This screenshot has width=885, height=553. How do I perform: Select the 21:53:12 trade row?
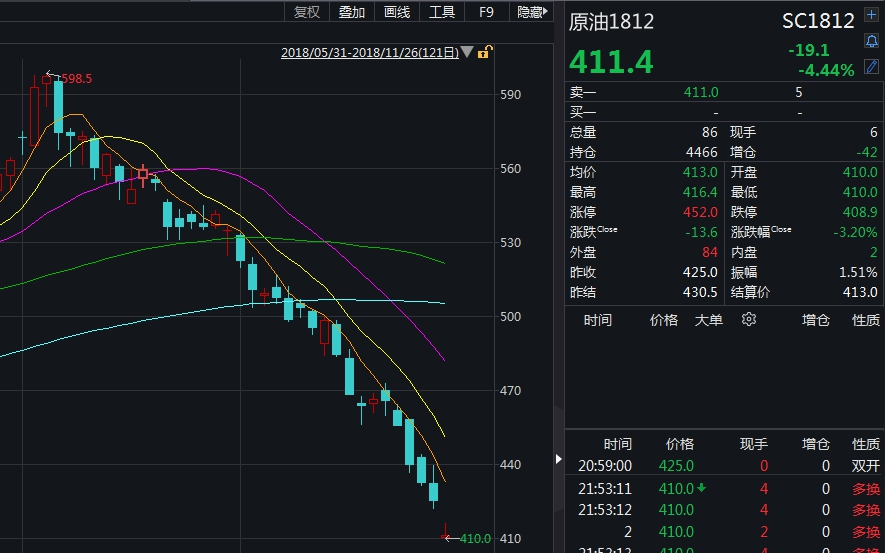(725, 510)
